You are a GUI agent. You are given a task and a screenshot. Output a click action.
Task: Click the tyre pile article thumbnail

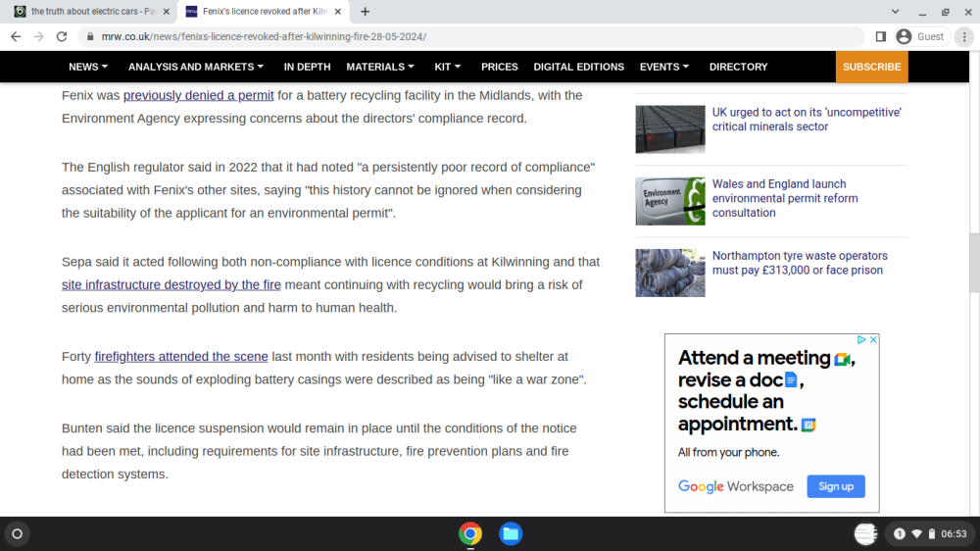pos(670,273)
